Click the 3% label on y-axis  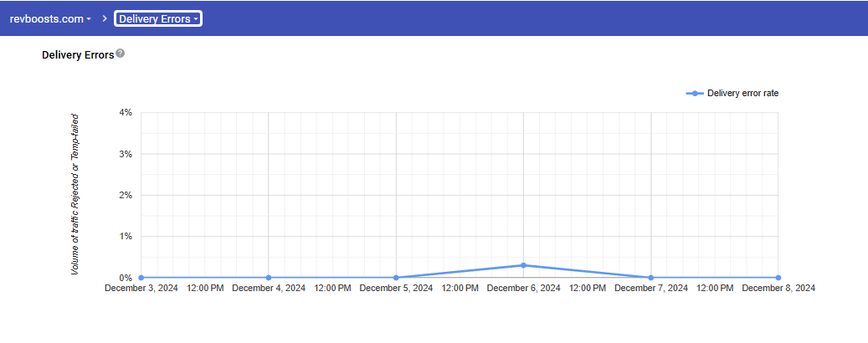click(125, 154)
